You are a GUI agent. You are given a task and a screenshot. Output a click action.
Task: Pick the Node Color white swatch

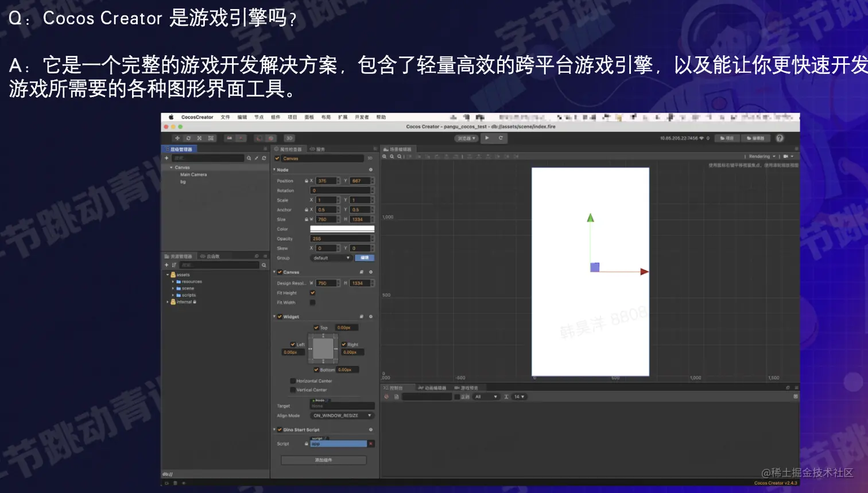tap(342, 229)
